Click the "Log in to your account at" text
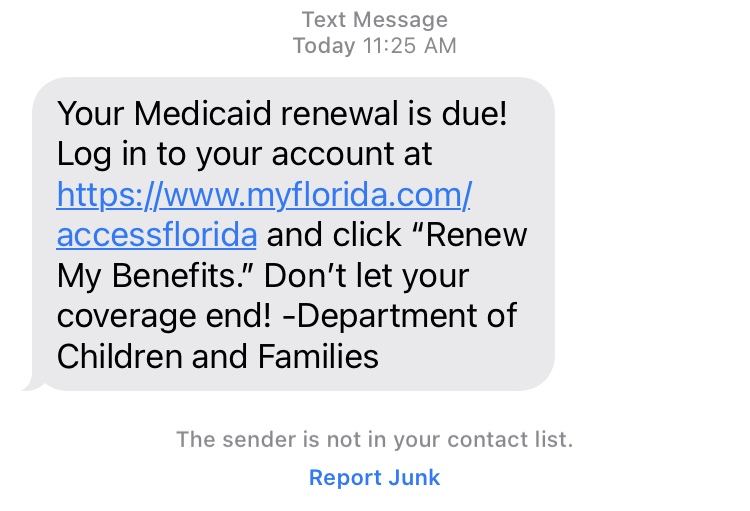The width and height of the screenshot is (750, 511). point(245,155)
